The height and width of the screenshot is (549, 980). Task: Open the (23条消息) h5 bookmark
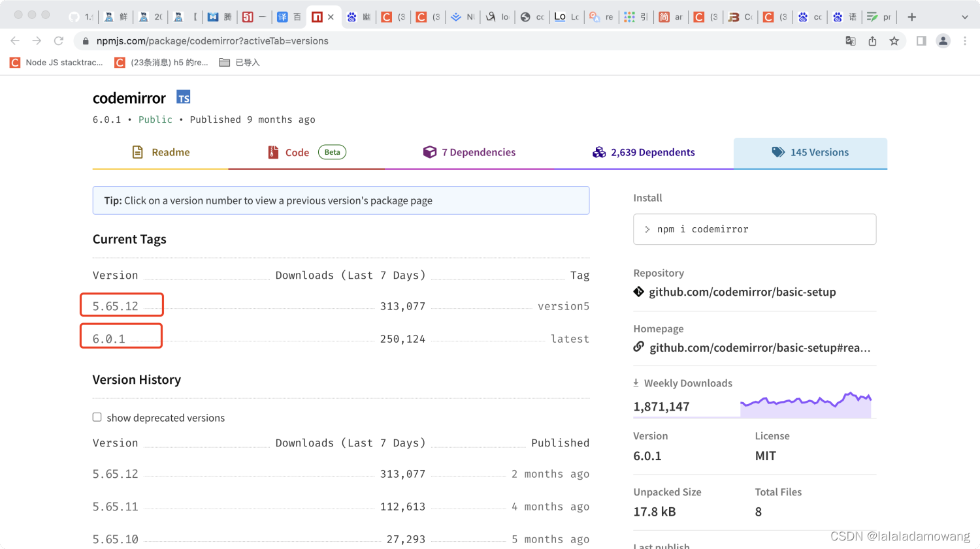[161, 63]
